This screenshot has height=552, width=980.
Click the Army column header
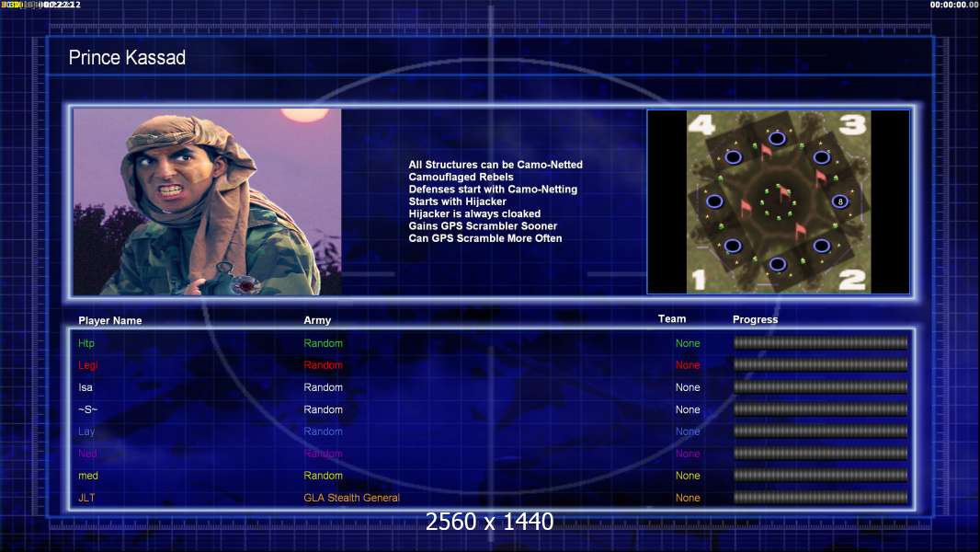(x=317, y=320)
